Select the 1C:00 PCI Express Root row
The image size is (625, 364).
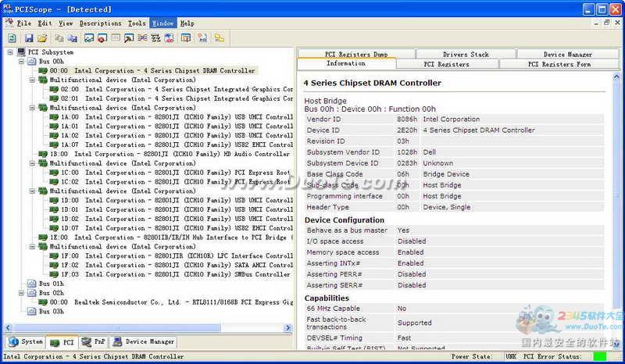coord(170,173)
